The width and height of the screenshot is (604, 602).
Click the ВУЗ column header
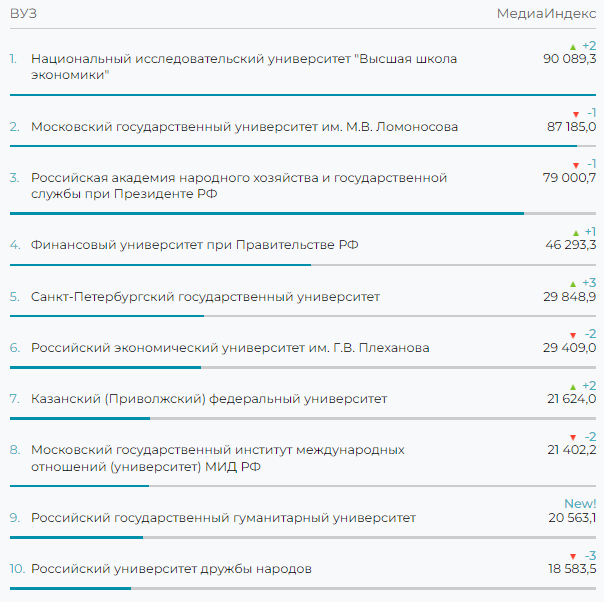point(23,13)
